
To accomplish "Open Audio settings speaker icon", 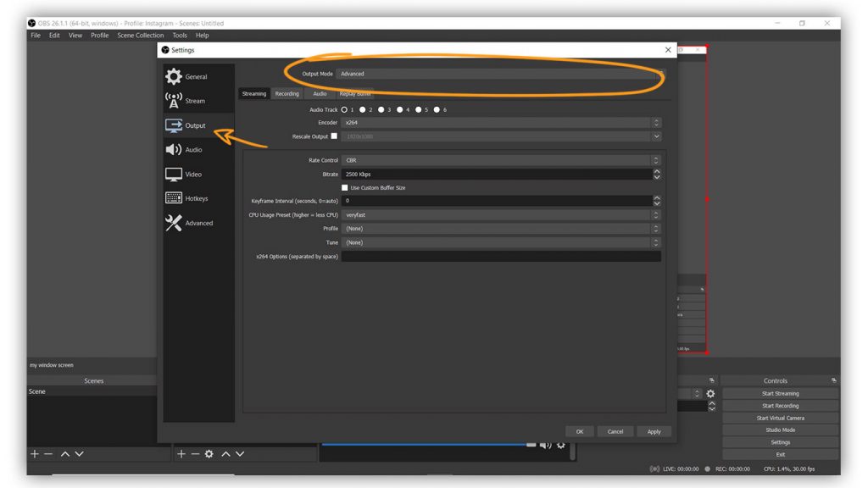I will [x=173, y=149].
